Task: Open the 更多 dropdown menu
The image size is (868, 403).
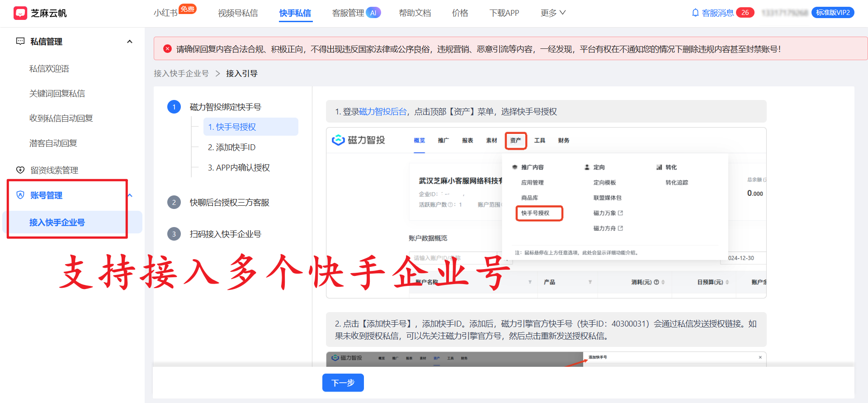Action: (x=553, y=13)
